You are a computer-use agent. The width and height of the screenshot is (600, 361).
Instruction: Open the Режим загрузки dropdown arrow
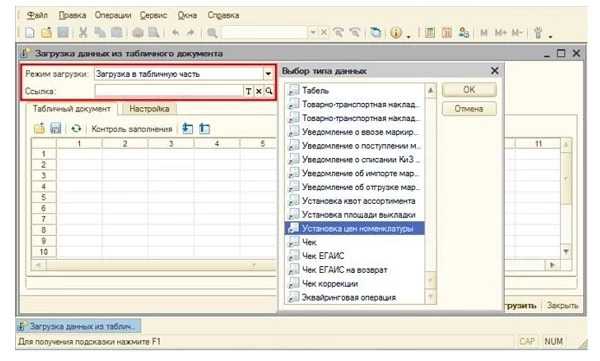click(268, 74)
